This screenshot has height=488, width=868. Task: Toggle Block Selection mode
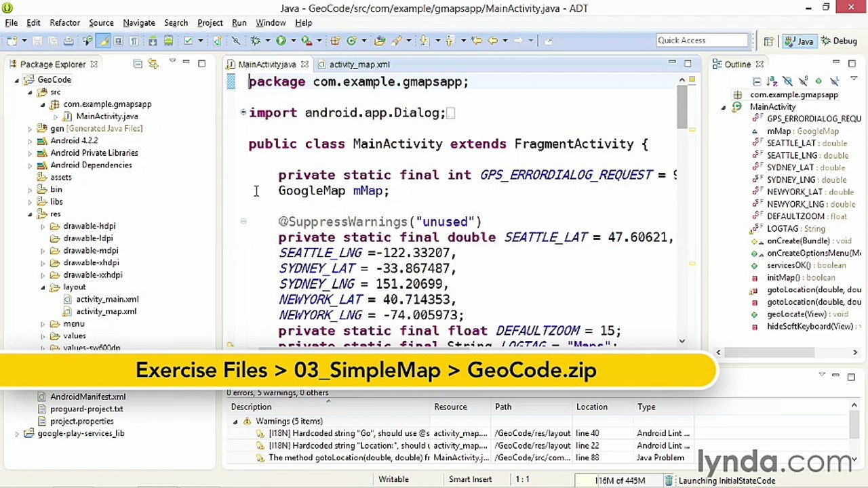tap(118, 41)
